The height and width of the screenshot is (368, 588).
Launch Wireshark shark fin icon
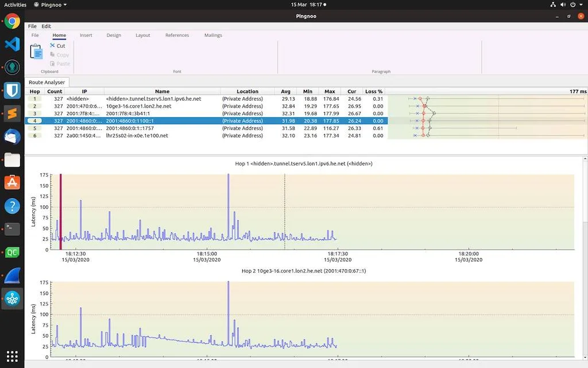[x=12, y=275]
